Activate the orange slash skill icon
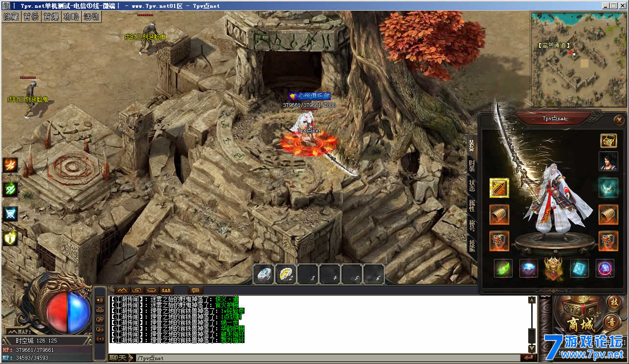 [10, 165]
